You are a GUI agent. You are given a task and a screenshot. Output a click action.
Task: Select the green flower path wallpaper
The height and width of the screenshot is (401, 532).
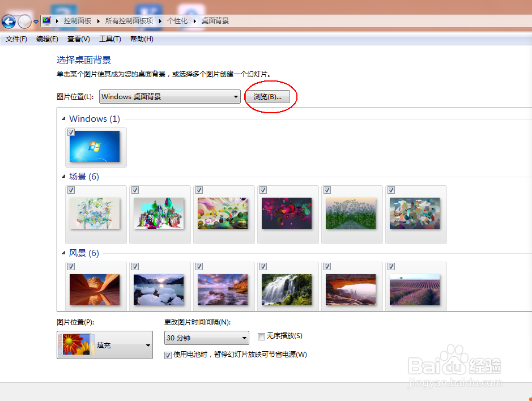coord(351,214)
